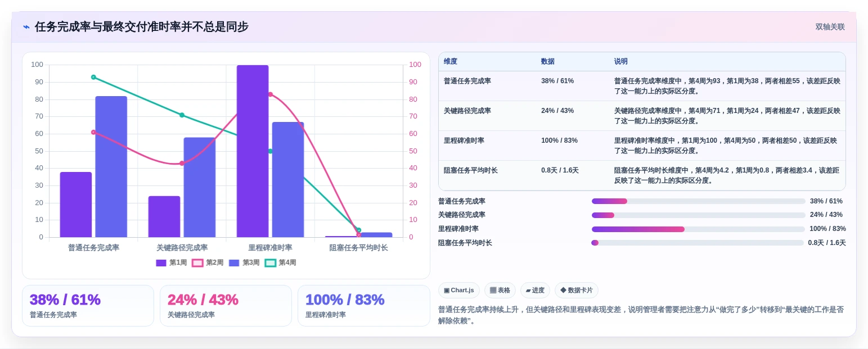Screen dimensions: 868x349
Task: Click the 第3周 bar for 关键路径完成率
Action: tap(200, 187)
